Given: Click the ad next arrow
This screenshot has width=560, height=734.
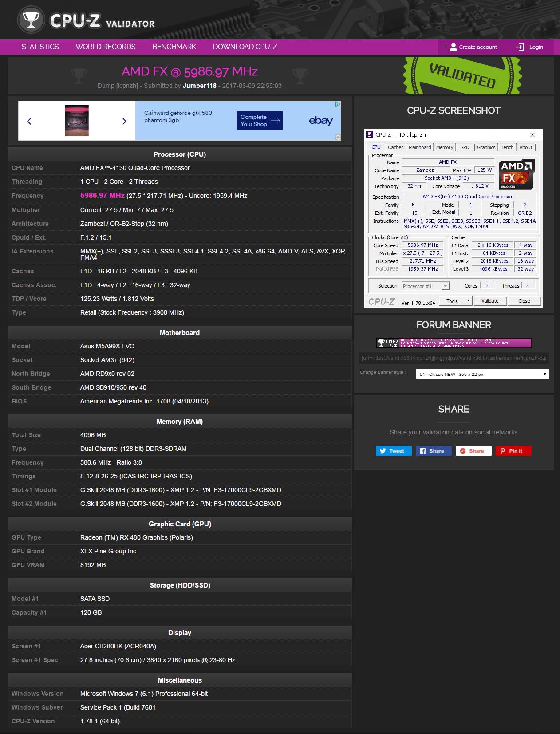Looking at the screenshot, I should [x=124, y=121].
